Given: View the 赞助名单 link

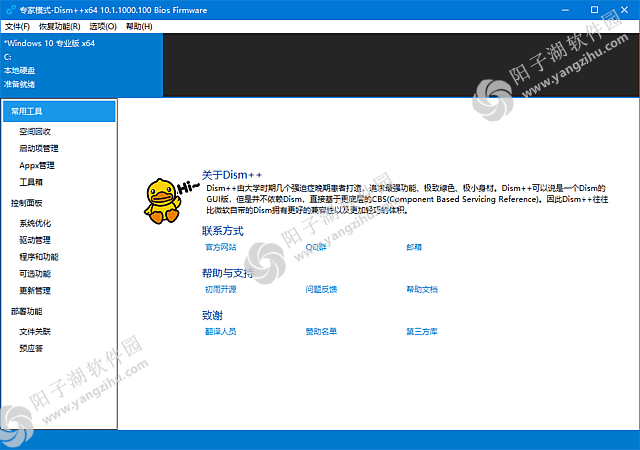Looking at the screenshot, I should [x=321, y=332].
